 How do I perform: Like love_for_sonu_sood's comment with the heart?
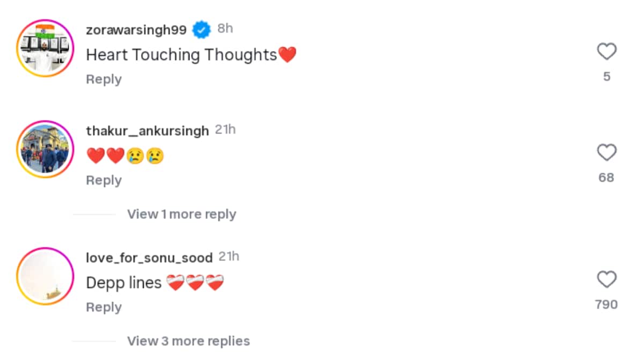606,280
